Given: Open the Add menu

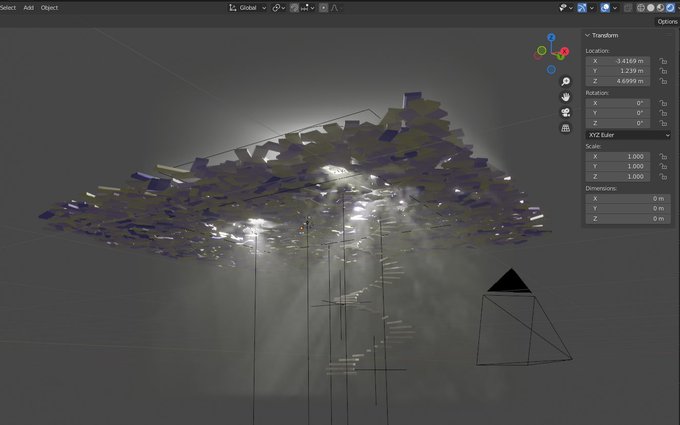Looking at the screenshot, I should (x=29, y=7).
